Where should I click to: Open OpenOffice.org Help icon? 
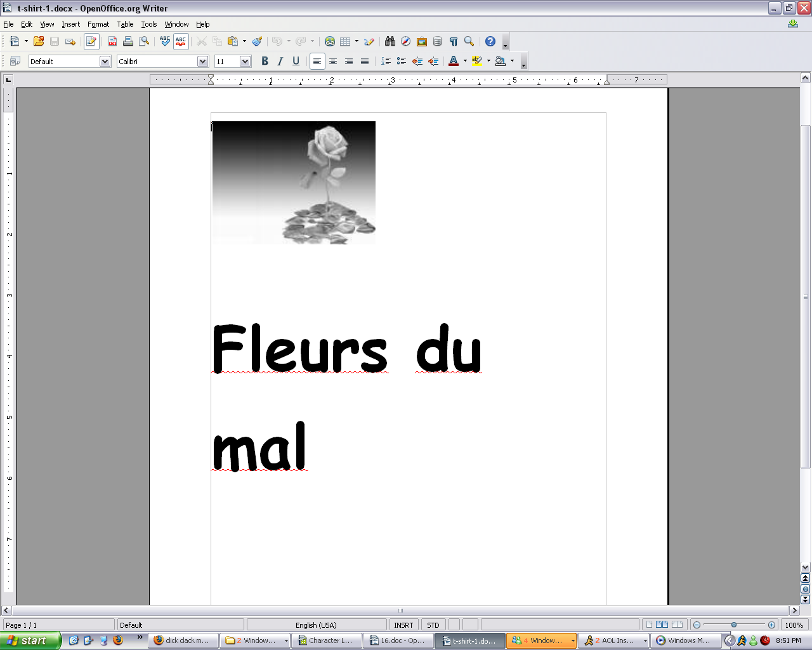(490, 41)
